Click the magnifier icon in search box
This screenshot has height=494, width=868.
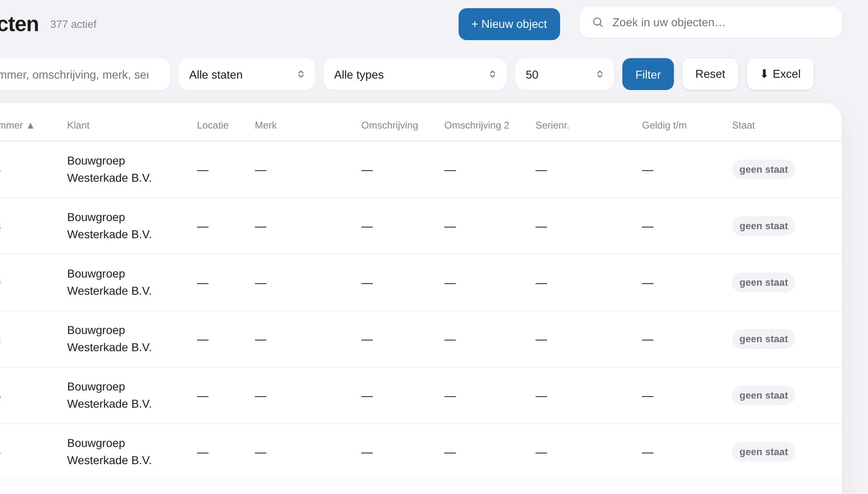597,22
